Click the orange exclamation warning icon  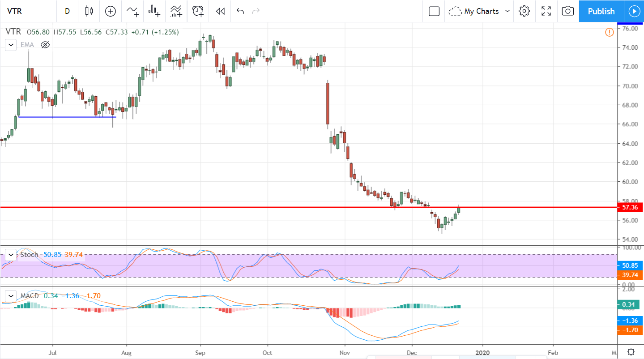pyautogui.click(x=609, y=32)
